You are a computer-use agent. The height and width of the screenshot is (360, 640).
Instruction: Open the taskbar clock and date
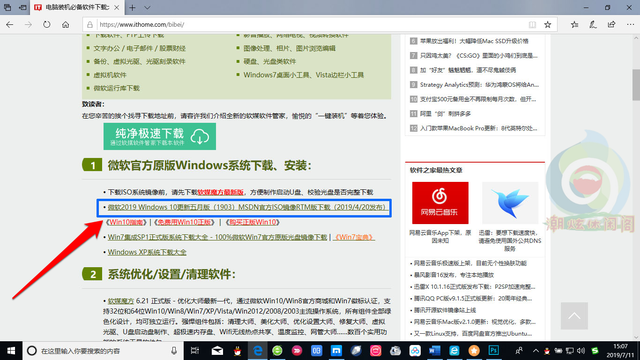tap(620, 351)
